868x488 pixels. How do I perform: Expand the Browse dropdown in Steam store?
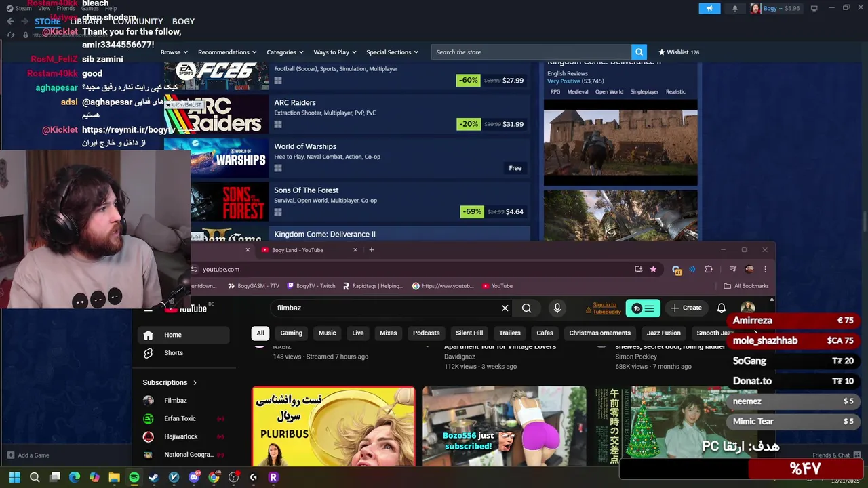(x=174, y=52)
